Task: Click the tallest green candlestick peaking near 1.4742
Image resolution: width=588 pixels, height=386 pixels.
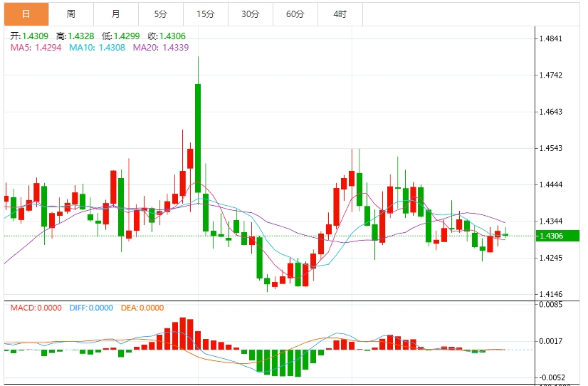Action: point(198,138)
